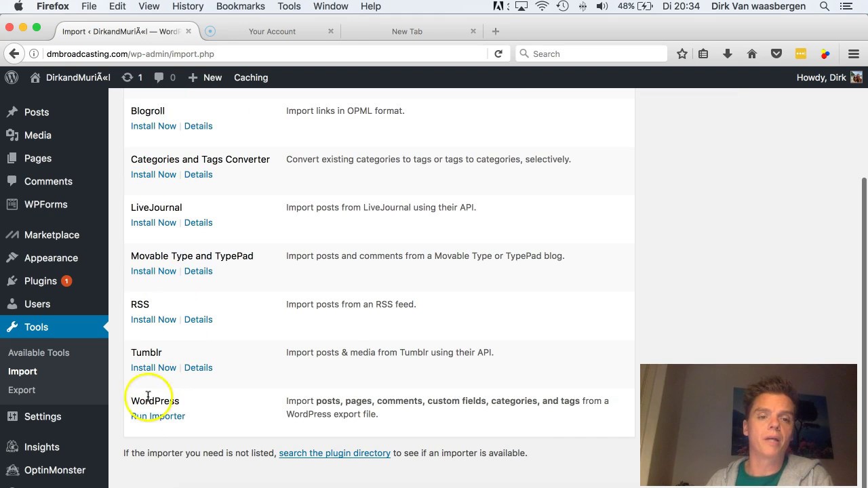868x488 pixels.
Task: Open the Apple menu
Action: pos(18,6)
